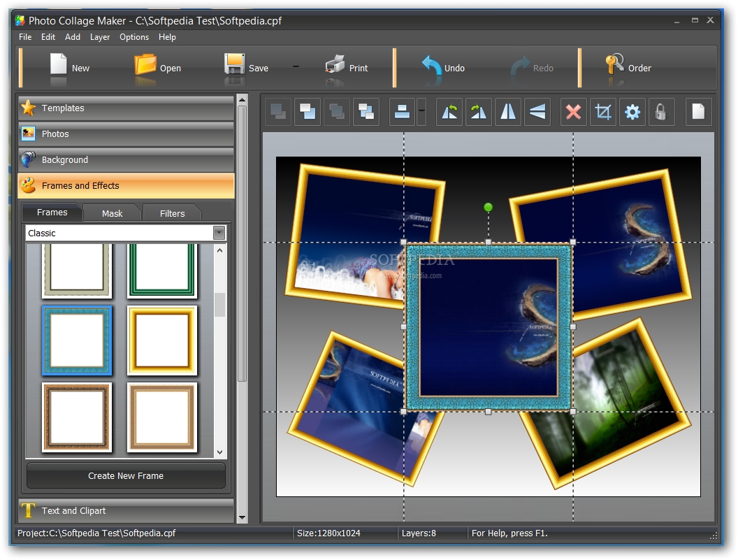This screenshot has height=560, width=738.
Task: Switch to the Mask tab
Action: tap(112, 213)
